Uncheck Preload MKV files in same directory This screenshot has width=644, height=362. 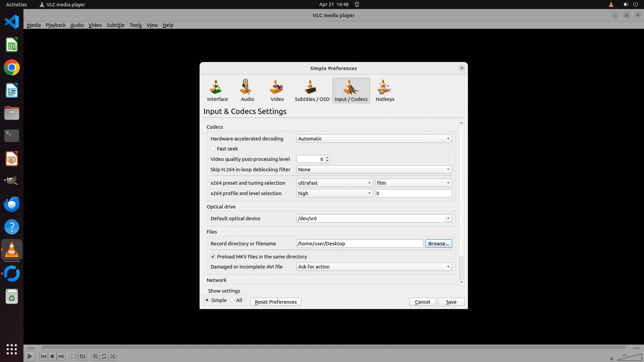[x=213, y=256]
